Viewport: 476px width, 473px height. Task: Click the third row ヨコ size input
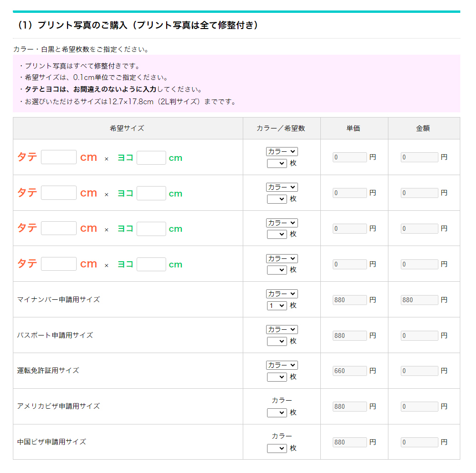[151, 229]
